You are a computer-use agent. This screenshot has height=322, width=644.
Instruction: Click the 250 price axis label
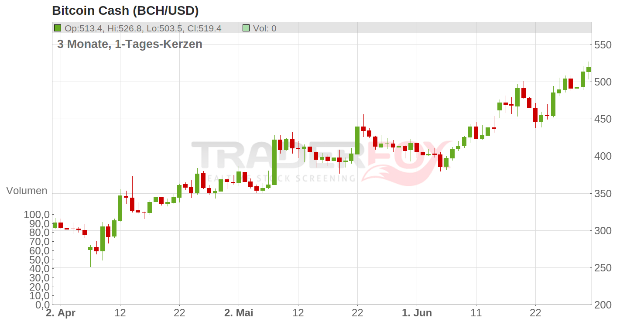603,267
